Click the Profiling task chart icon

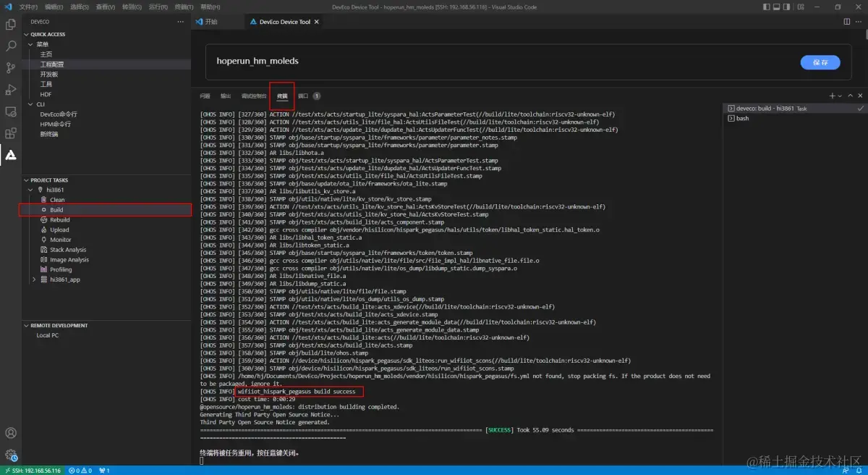click(44, 269)
